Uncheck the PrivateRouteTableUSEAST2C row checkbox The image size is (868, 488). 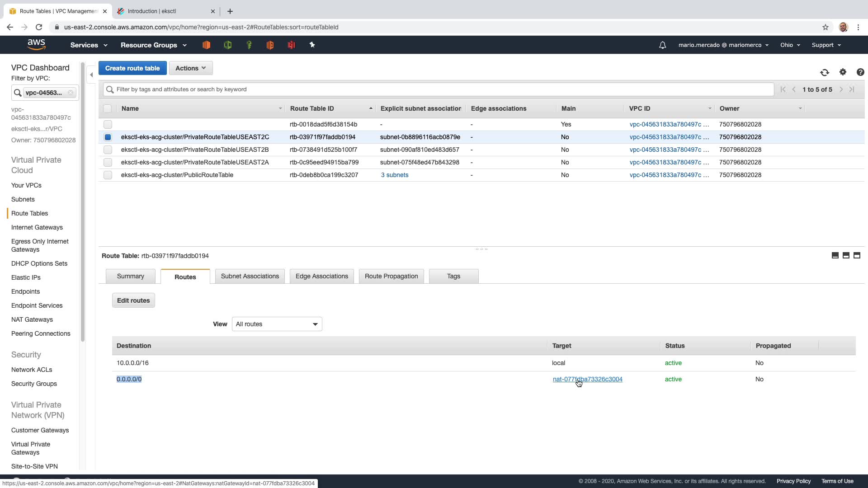(x=108, y=137)
